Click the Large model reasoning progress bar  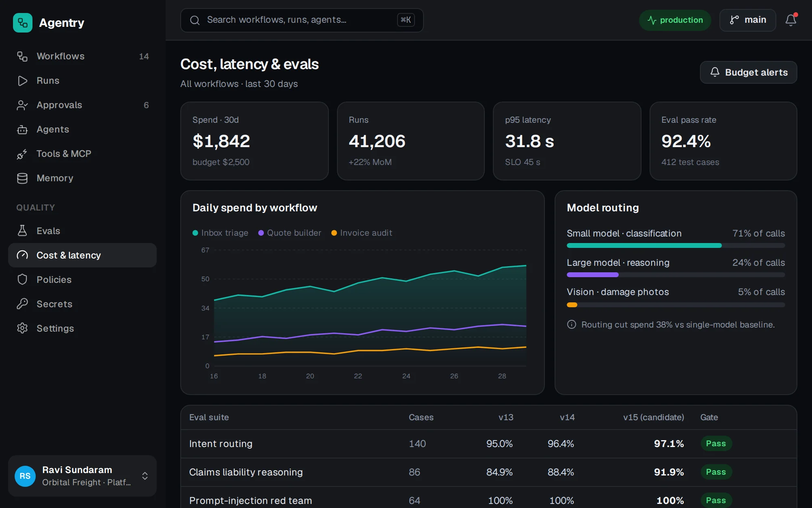click(x=676, y=275)
